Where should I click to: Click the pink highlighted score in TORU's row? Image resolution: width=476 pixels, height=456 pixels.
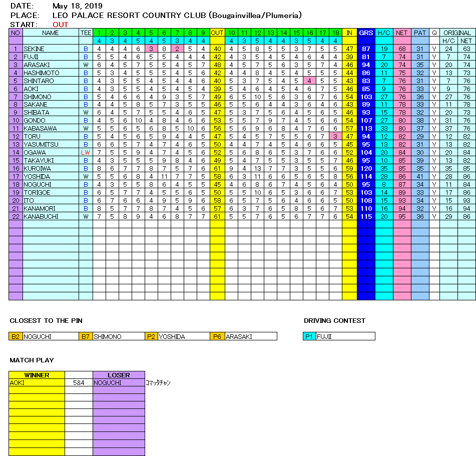point(335,137)
